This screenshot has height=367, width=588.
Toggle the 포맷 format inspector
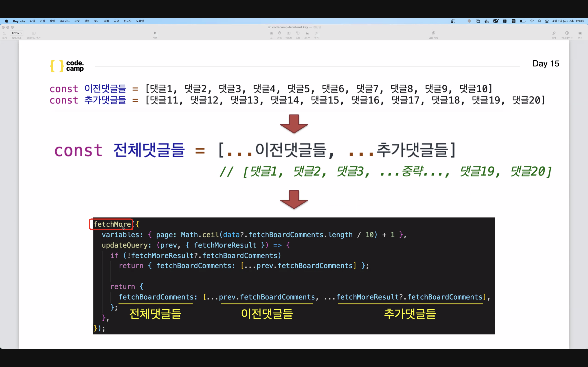[x=554, y=33]
